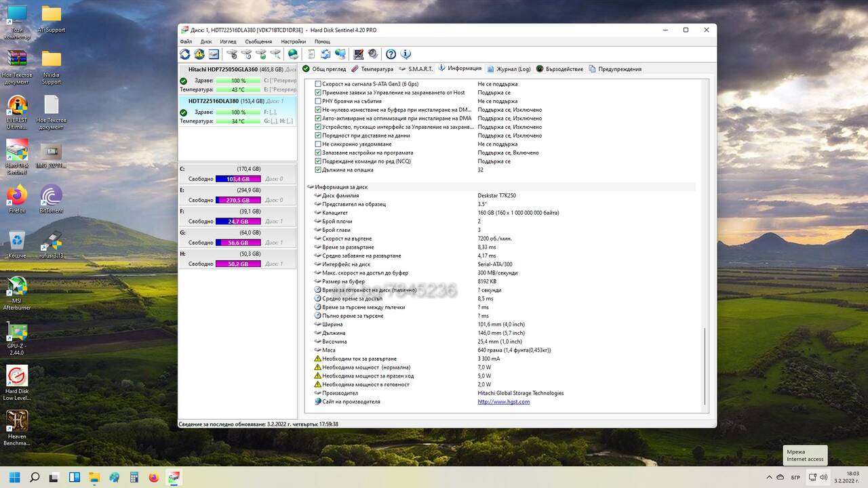Click the refresh toolbar icon

click(x=185, y=54)
